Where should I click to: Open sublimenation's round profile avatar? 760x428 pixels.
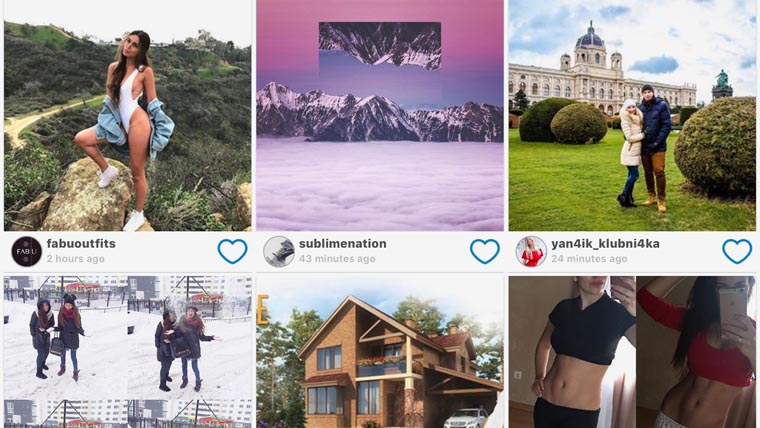click(279, 251)
